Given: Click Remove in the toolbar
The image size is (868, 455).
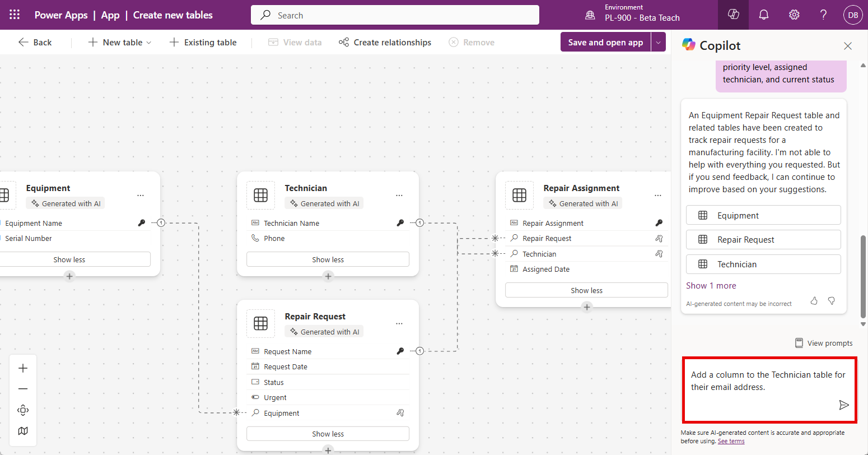Looking at the screenshot, I should pyautogui.click(x=472, y=43).
